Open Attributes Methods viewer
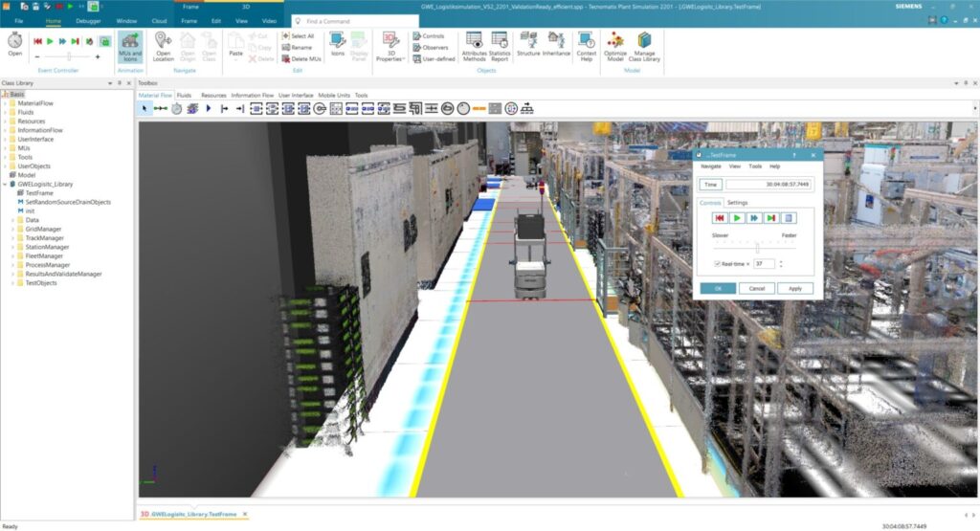 [474, 47]
